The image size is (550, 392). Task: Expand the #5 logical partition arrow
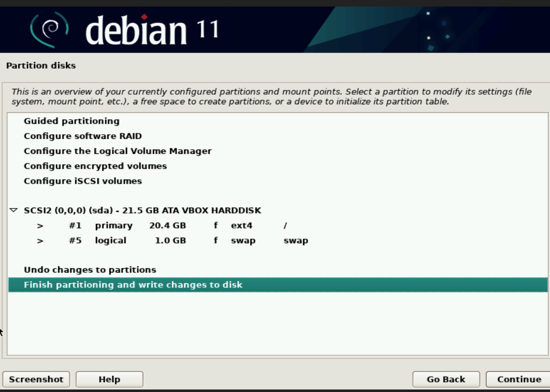click(40, 241)
